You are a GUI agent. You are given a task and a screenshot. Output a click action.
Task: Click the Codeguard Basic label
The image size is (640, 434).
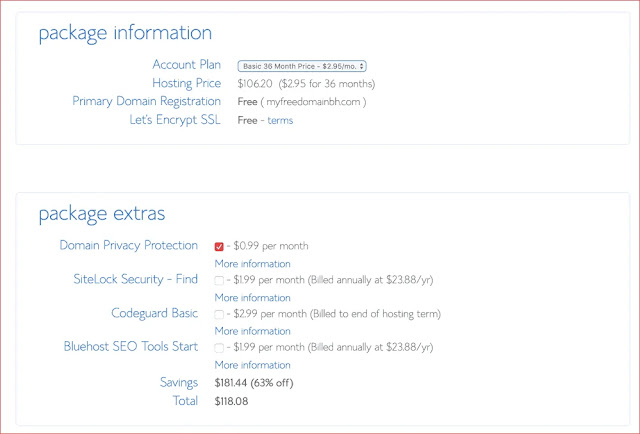pyautogui.click(x=155, y=313)
